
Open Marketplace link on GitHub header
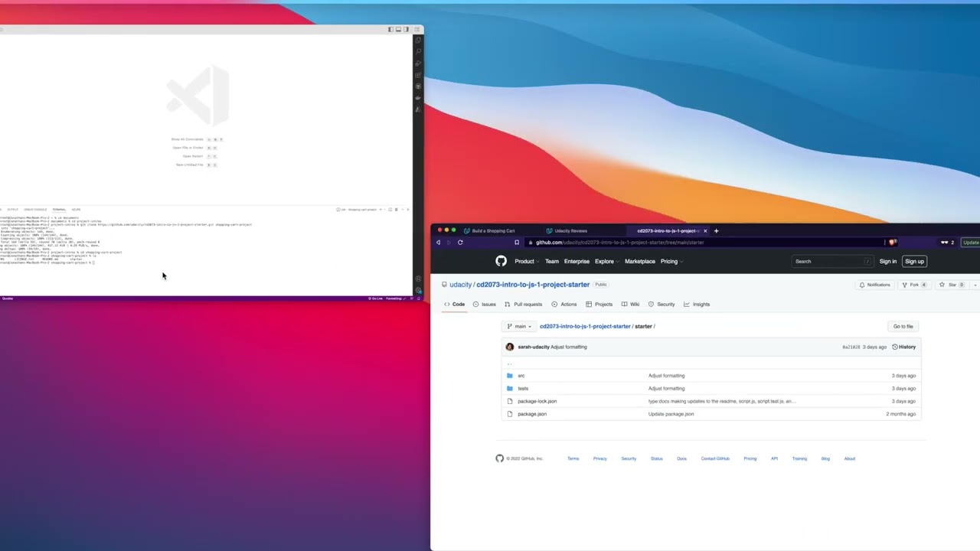pos(639,261)
